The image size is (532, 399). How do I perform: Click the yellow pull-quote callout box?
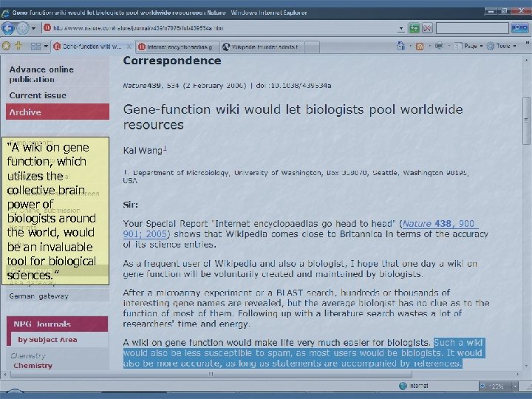(55, 211)
